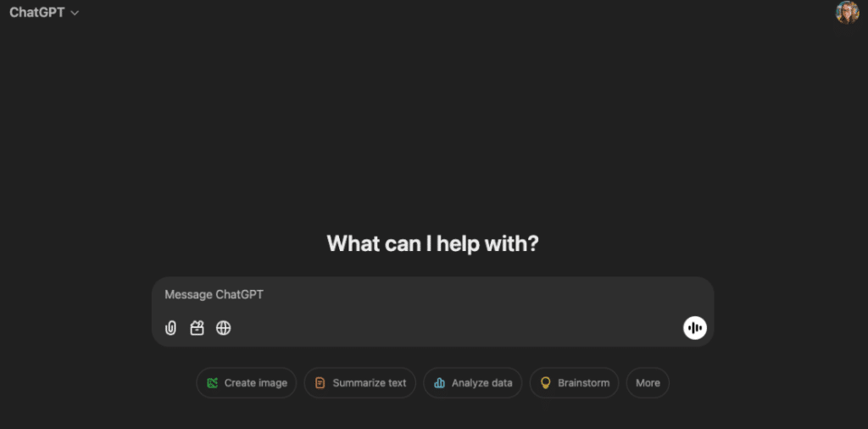
Task: Click the orange document icon on Summarize text
Action: click(320, 383)
